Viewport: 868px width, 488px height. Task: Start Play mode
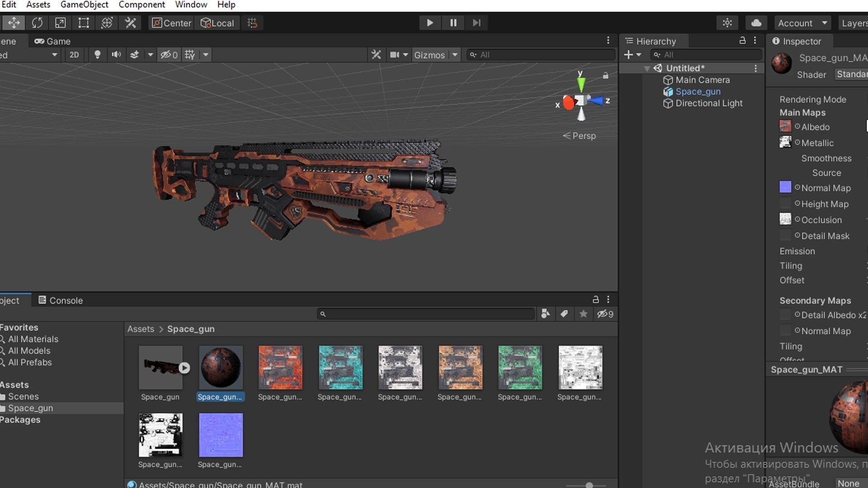click(x=429, y=23)
